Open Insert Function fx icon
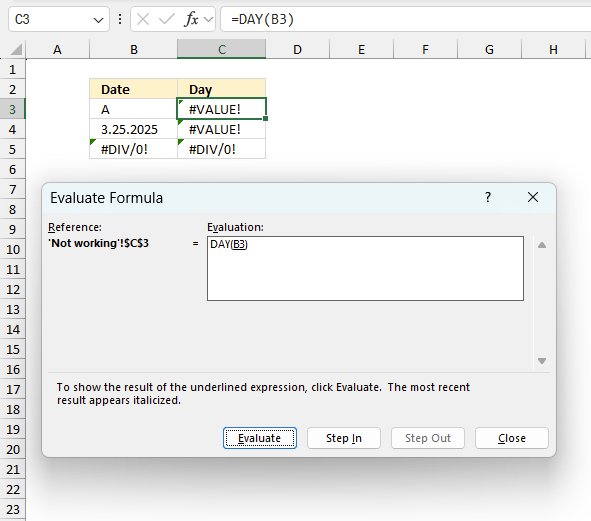 point(191,19)
